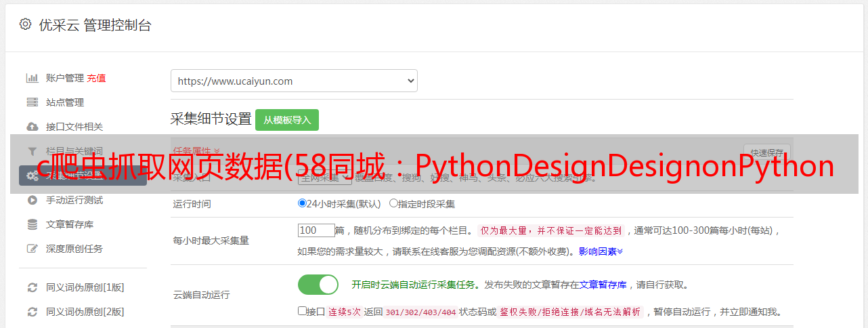Open the site URL dropdown https://www.ucaiyun.com

pos(294,81)
